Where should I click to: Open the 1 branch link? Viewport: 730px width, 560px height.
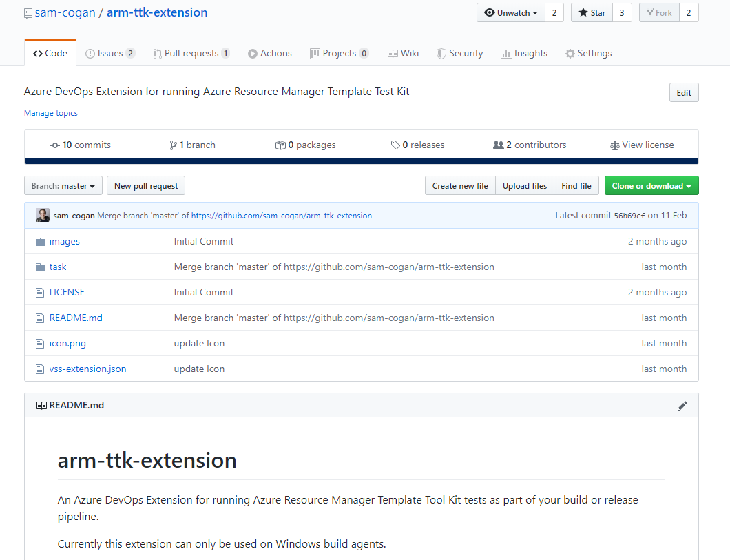pos(192,145)
